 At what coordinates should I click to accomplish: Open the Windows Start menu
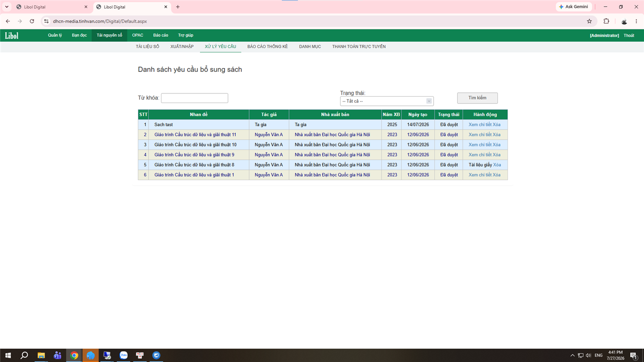pyautogui.click(x=8, y=355)
